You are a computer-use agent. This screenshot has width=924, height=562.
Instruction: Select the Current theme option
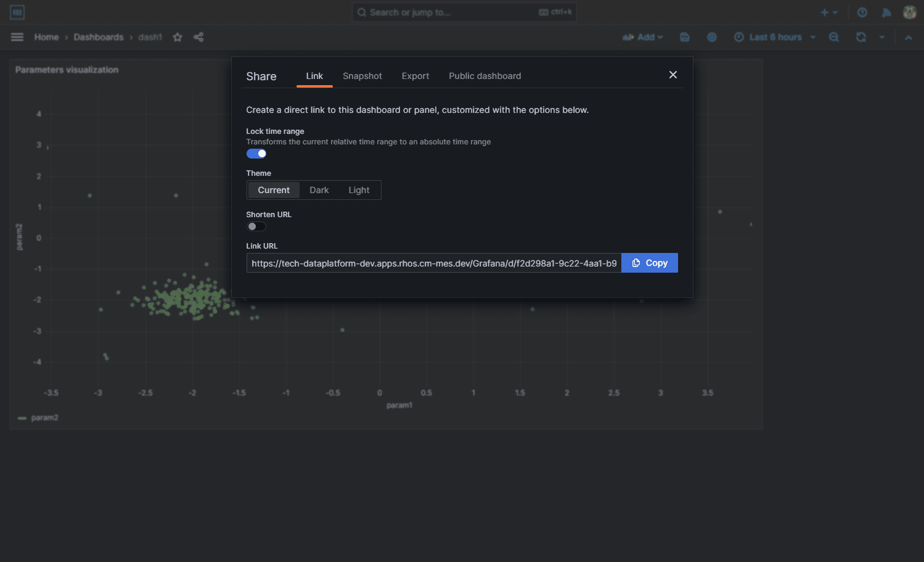pos(274,190)
